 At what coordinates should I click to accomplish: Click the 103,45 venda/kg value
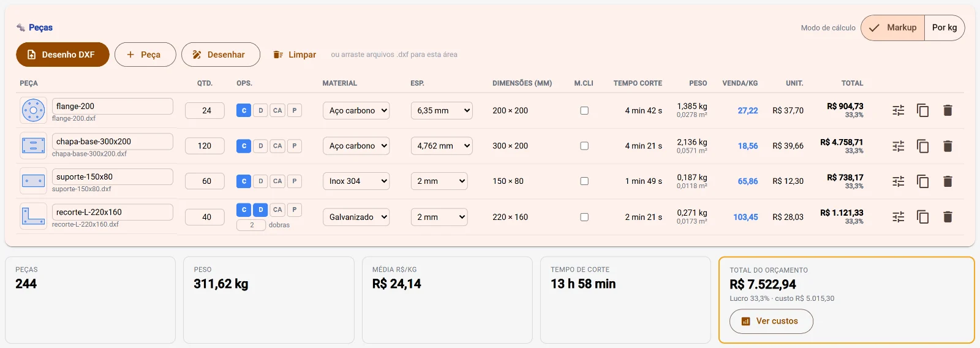click(745, 217)
